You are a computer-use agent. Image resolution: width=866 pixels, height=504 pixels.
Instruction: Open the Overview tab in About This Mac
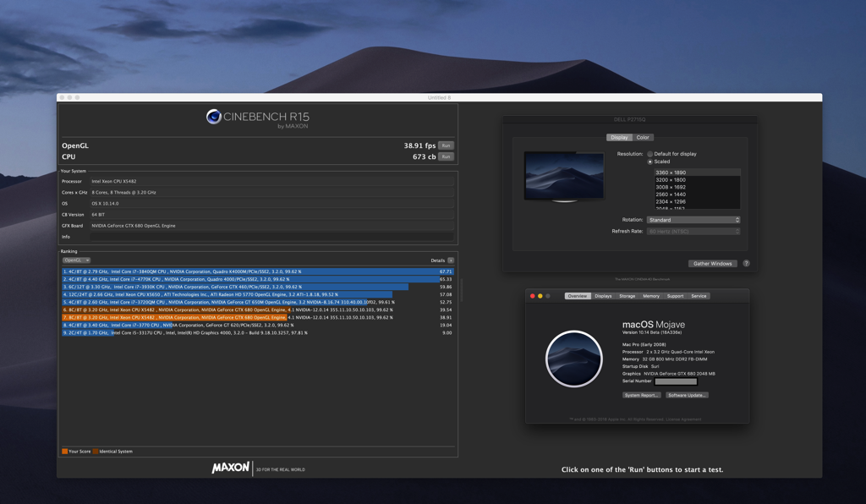click(x=577, y=296)
